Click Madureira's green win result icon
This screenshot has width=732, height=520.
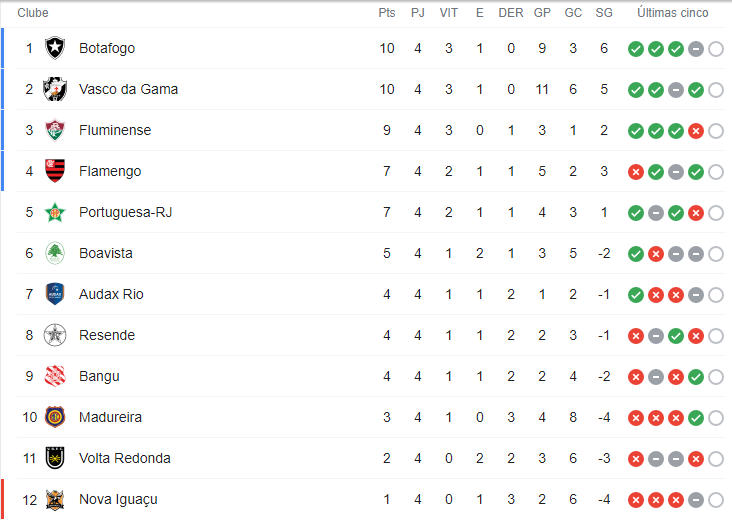tap(696, 418)
